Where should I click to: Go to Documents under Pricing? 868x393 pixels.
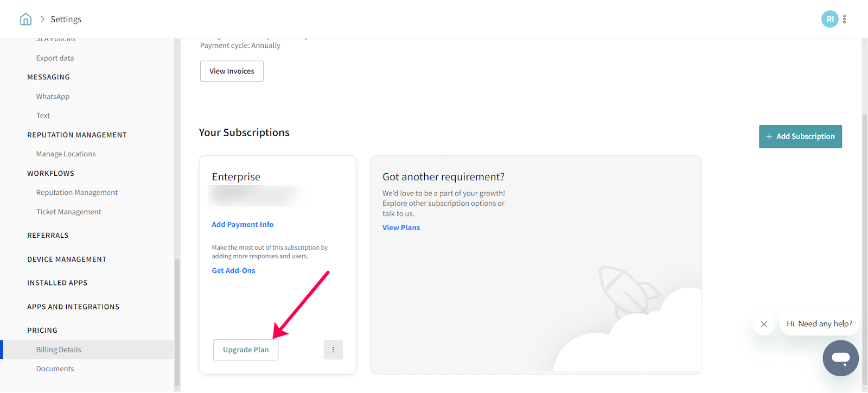pos(55,369)
